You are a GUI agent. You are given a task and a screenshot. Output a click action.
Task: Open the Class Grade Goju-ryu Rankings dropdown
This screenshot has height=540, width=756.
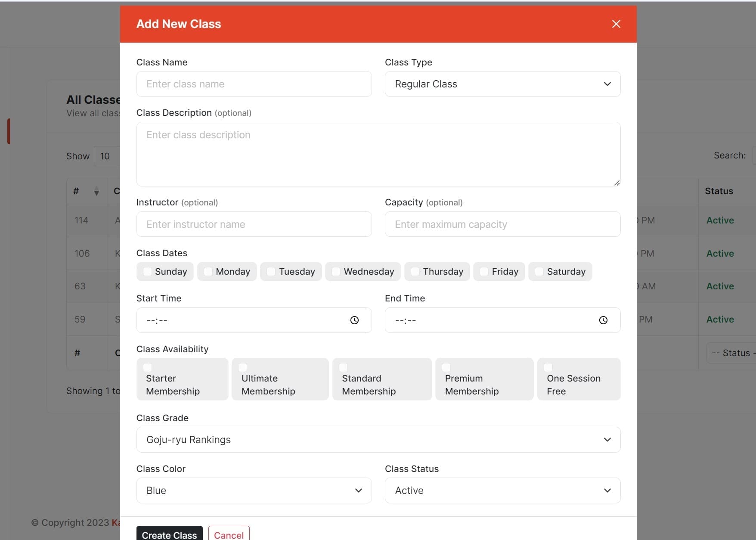point(378,440)
